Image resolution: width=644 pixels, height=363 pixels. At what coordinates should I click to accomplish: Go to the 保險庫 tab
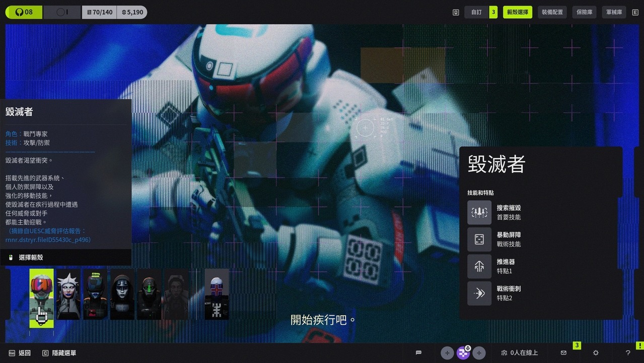tap(584, 12)
